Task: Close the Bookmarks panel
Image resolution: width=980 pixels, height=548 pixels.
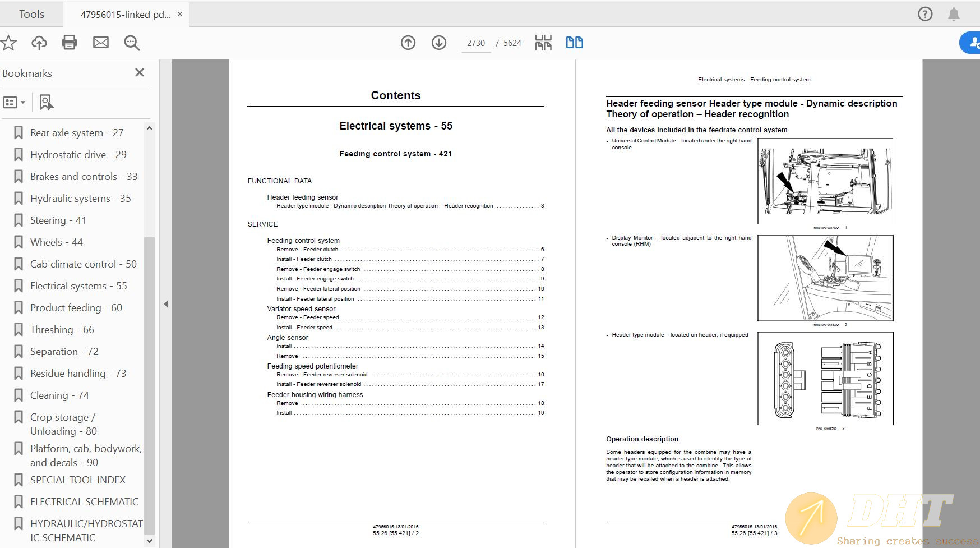Action: point(140,72)
